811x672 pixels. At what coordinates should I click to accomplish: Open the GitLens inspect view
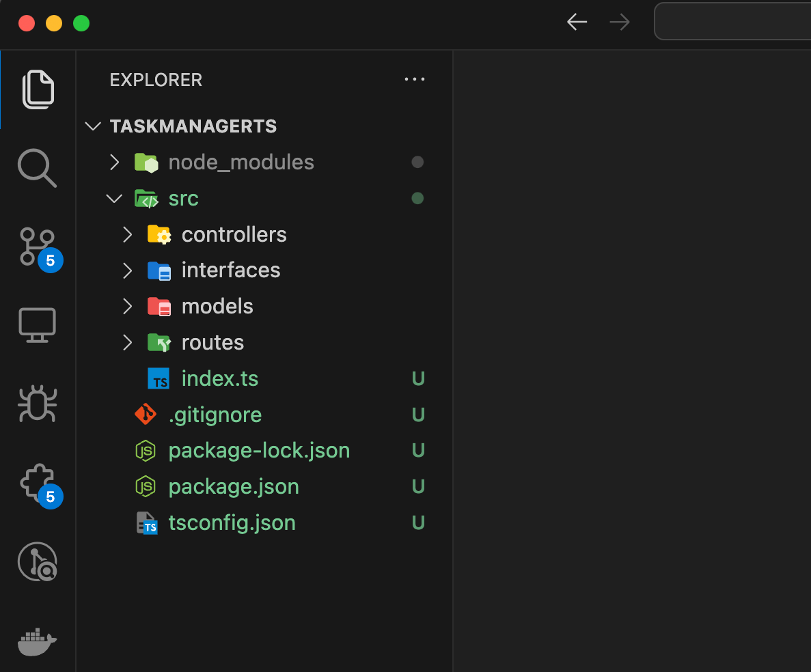pyautogui.click(x=38, y=562)
